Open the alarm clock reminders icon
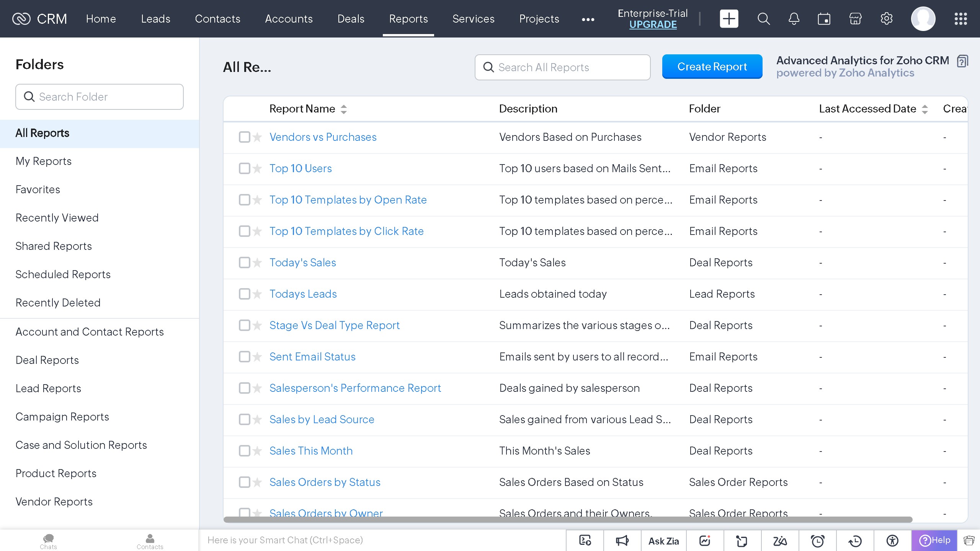The width and height of the screenshot is (980, 551). tap(817, 541)
